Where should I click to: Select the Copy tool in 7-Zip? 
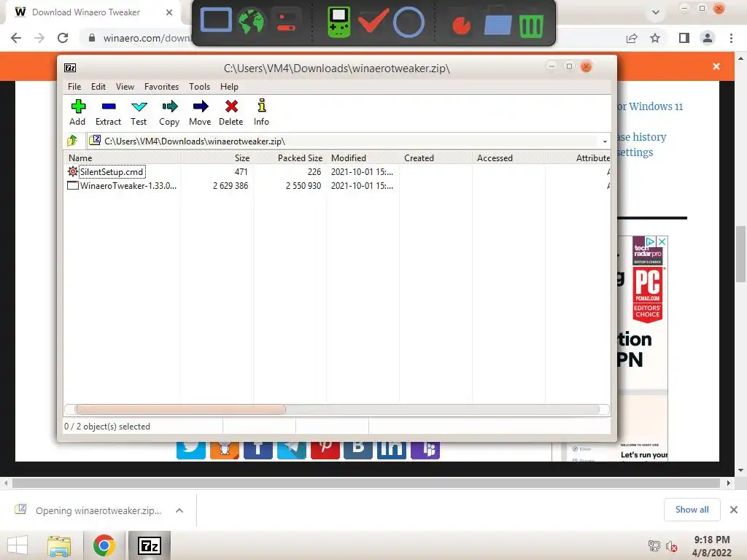click(169, 112)
